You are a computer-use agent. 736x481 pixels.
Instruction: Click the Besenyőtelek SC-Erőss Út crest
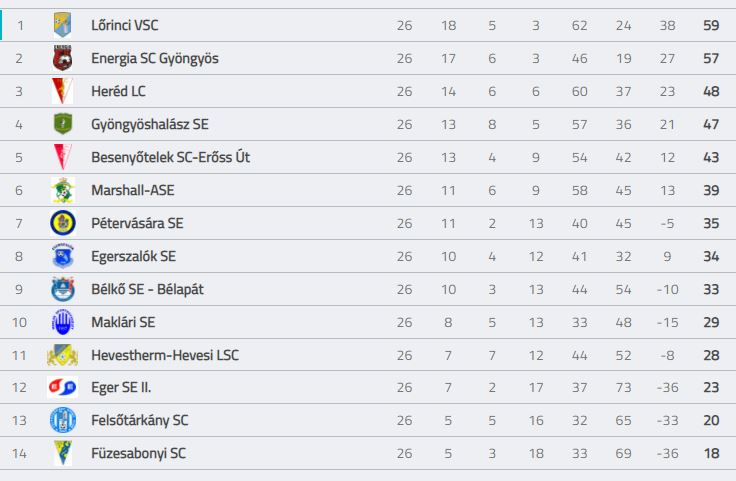point(62,157)
